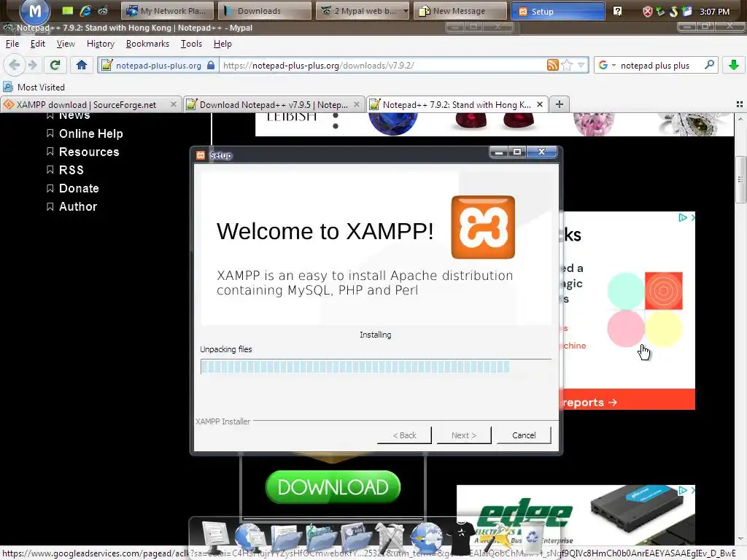Screen dimensions: 747x560
Task: Open the View menu
Action: 66,44
